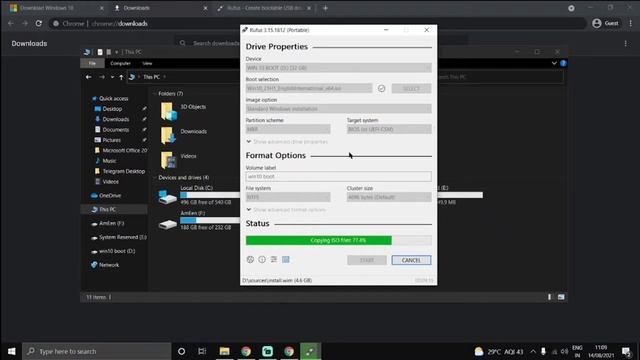Go up one level in Explorer
This screenshot has height=360, width=640.
point(121,77)
